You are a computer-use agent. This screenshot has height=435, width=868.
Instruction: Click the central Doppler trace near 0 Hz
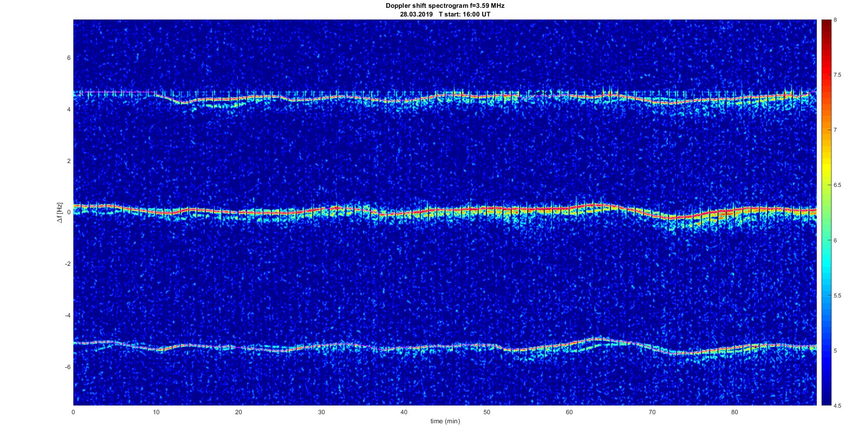coord(445,210)
